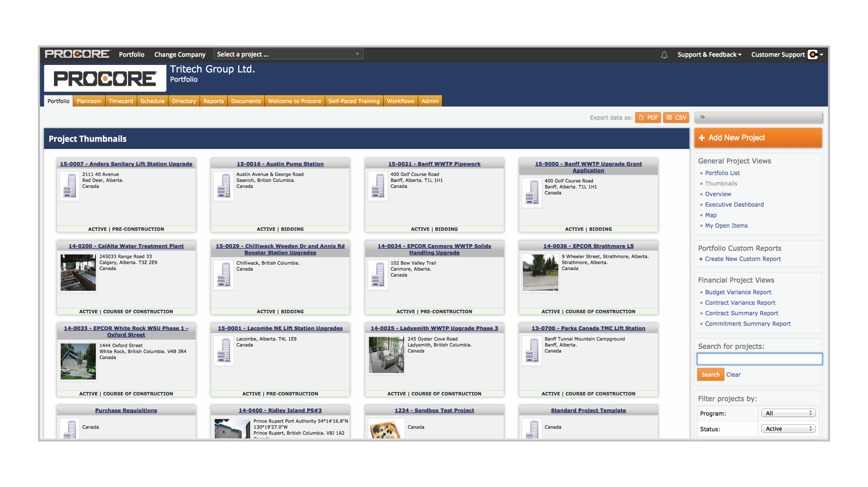Open 14-0036 EPCOR Strathmore LS link

[x=588, y=246]
